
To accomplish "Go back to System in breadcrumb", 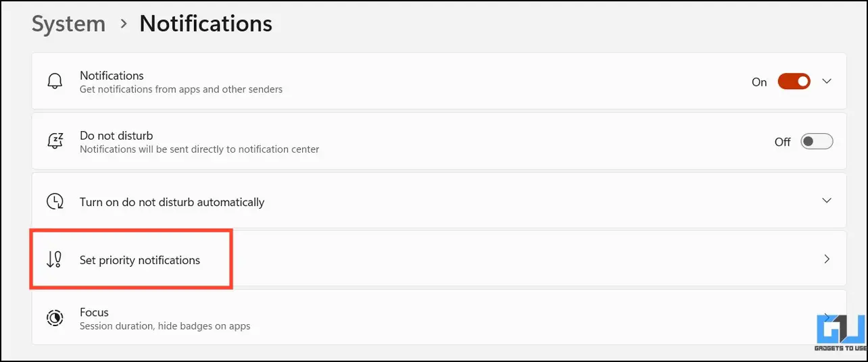I will tap(68, 24).
